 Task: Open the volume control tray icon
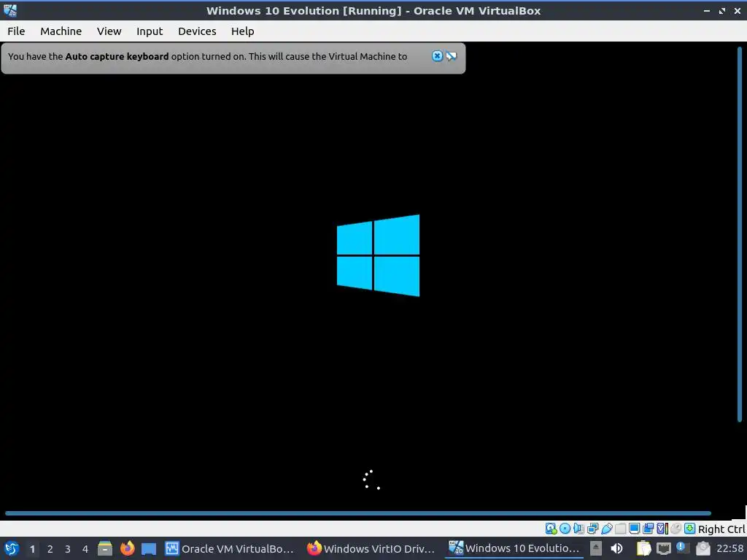pos(616,548)
